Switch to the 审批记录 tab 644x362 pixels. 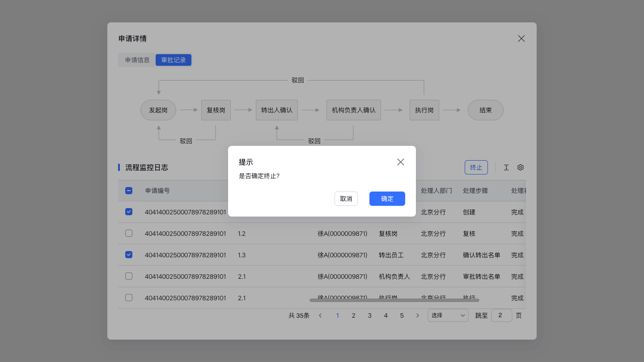point(174,60)
